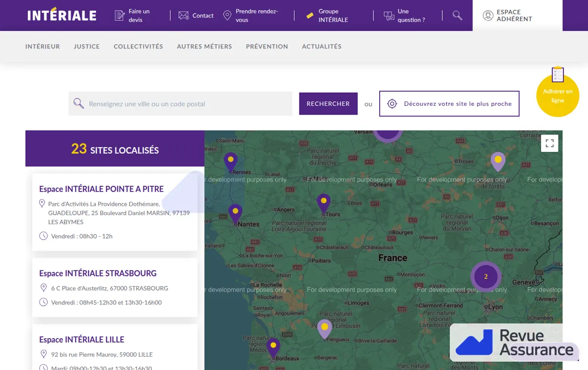Click the RECHERCHER button
The width and height of the screenshot is (588, 370).
(328, 104)
